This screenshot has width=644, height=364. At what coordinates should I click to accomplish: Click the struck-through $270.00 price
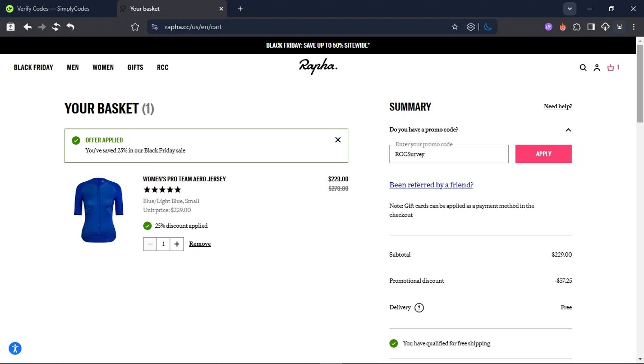[x=338, y=189]
